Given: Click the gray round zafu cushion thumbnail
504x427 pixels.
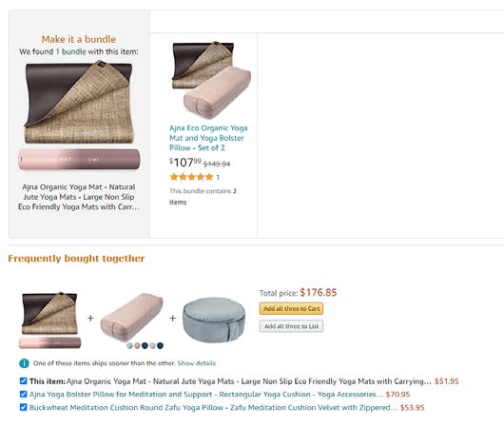Looking at the screenshot, I should 214,320.
